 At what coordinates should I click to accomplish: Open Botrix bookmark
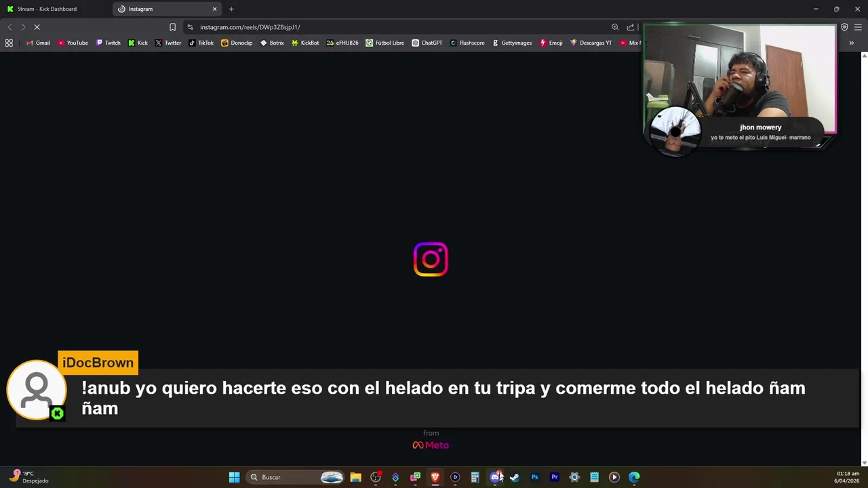(x=273, y=43)
